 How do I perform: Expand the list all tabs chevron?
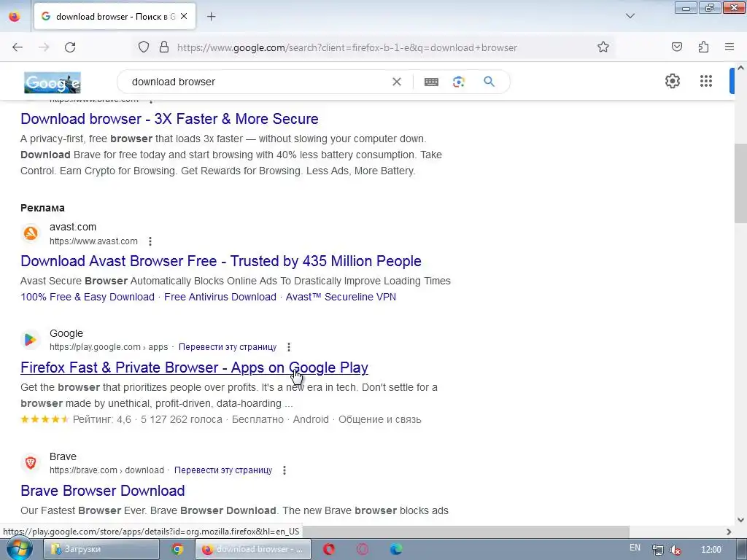[630, 16]
